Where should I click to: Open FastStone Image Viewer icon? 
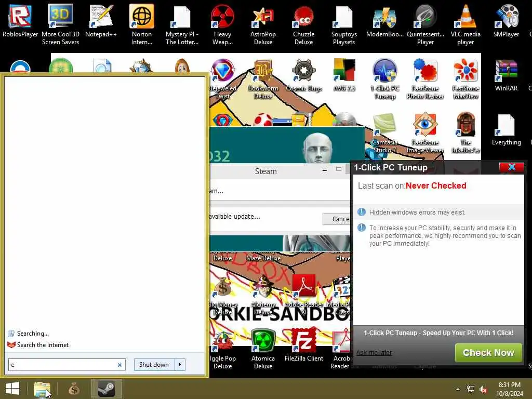pyautogui.click(x=425, y=134)
